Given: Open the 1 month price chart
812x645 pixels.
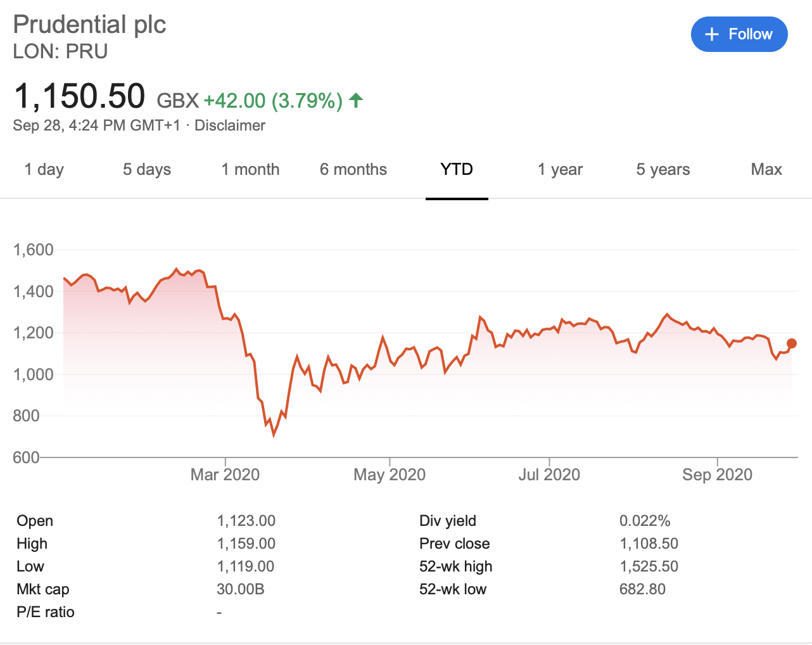Looking at the screenshot, I should (x=250, y=169).
